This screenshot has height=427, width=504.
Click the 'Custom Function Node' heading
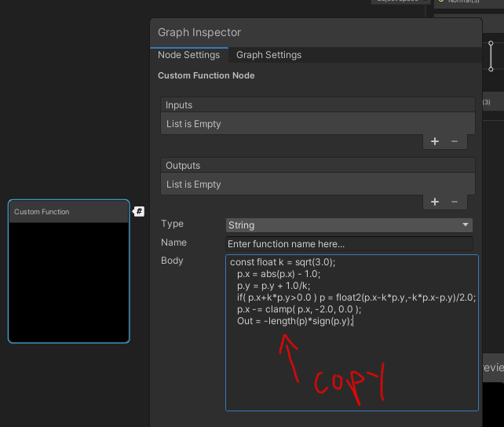pyautogui.click(x=206, y=75)
